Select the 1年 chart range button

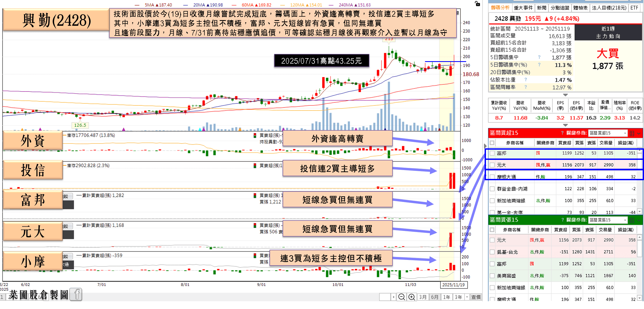coord(447,297)
